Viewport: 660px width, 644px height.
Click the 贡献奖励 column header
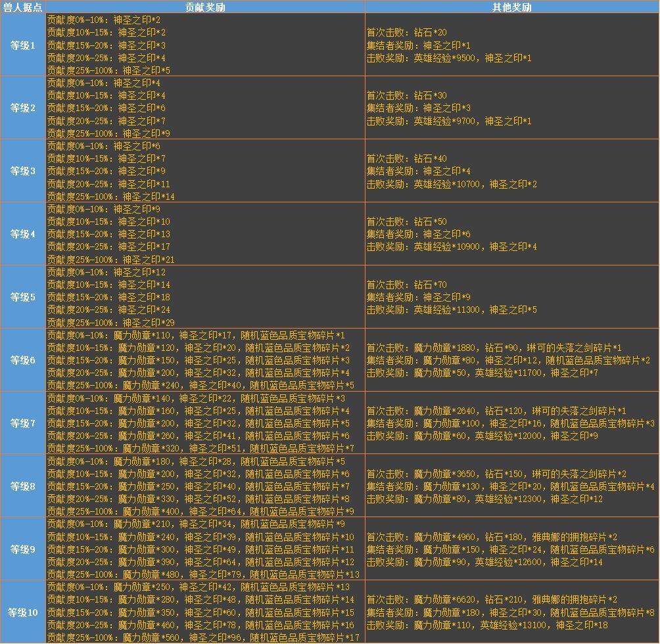[x=205, y=7]
